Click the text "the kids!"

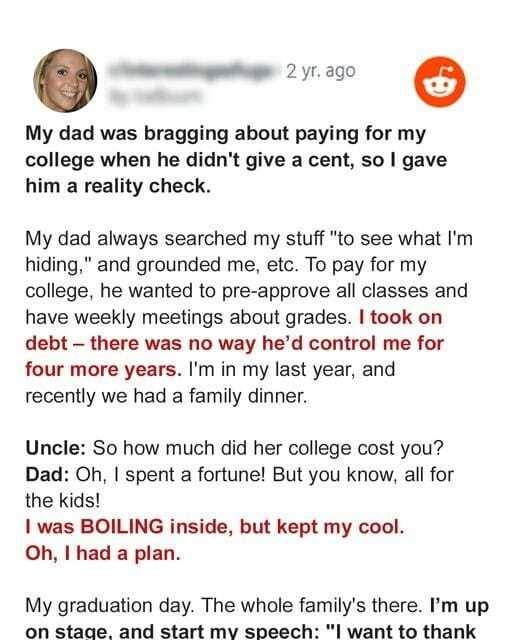(x=62, y=500)
